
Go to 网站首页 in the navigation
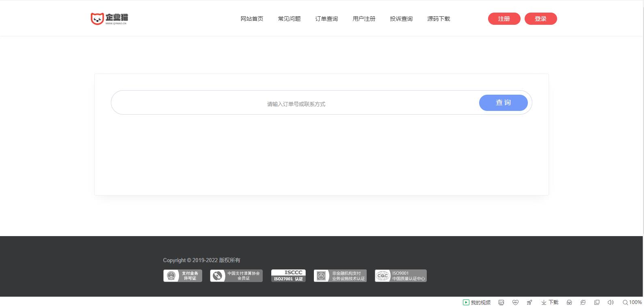pyautogui.click(x=252, y=19)
